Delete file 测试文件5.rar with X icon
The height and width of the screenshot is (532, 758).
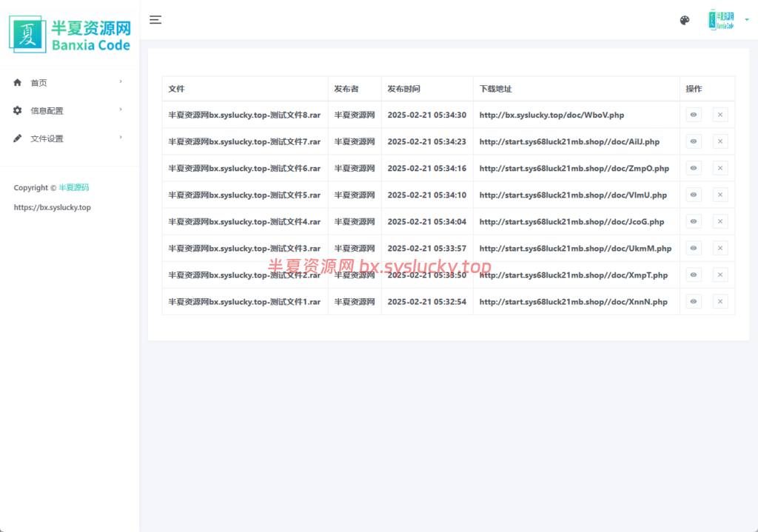tap(720, 195)
